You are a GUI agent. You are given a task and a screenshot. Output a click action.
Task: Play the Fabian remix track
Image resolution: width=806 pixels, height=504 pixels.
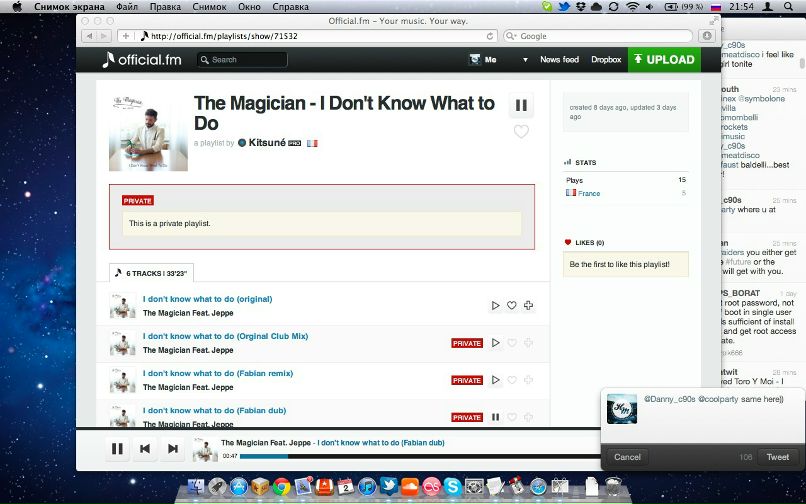point(495,380)
